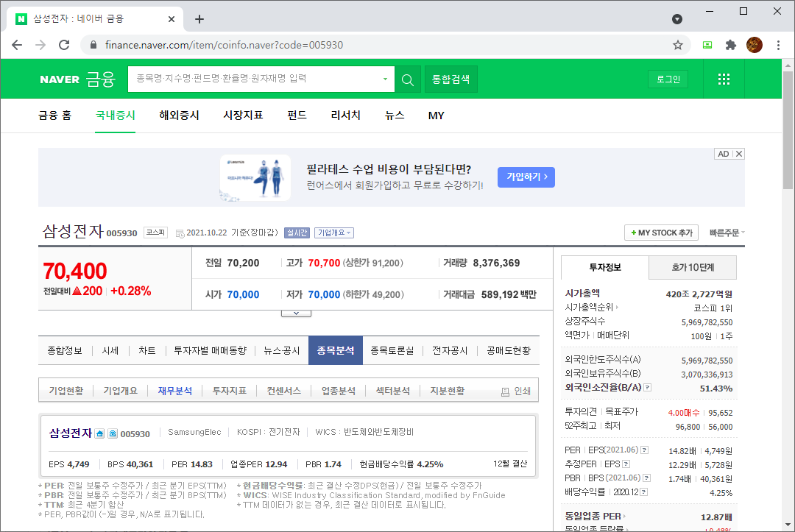Click the browser forward arrow
This screenshot has width=795, height=532.
pos(40,45)
